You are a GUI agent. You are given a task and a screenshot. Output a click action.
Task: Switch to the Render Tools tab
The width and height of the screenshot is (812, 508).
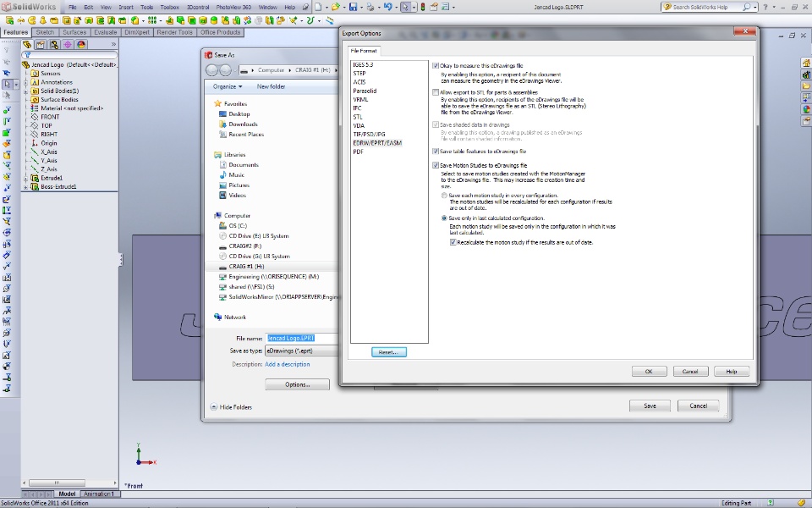click(174, 32)
